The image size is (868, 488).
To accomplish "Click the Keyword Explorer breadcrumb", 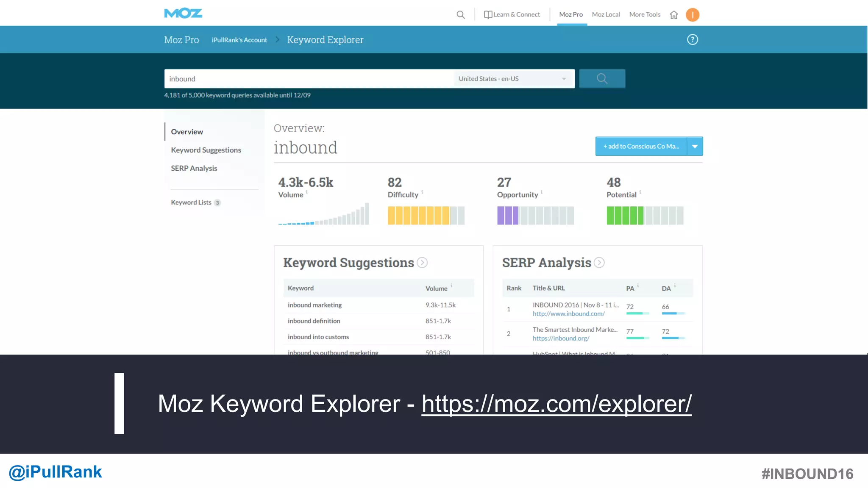I will [x=325, y=40].
